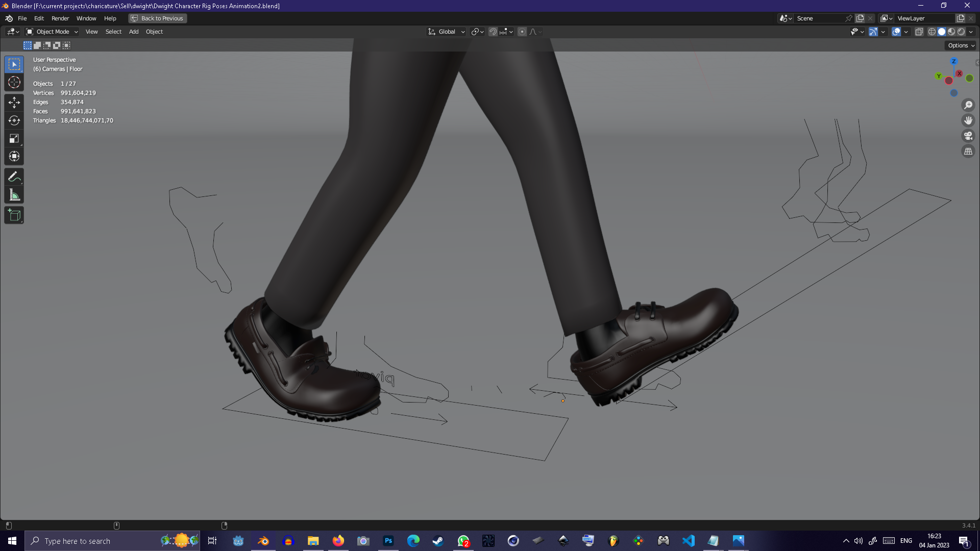Image resolution: width=980 pixels, height=551 pixels.
Task: Click the viewport zoom magnifier icon
Action: click(x=968, y=105)
